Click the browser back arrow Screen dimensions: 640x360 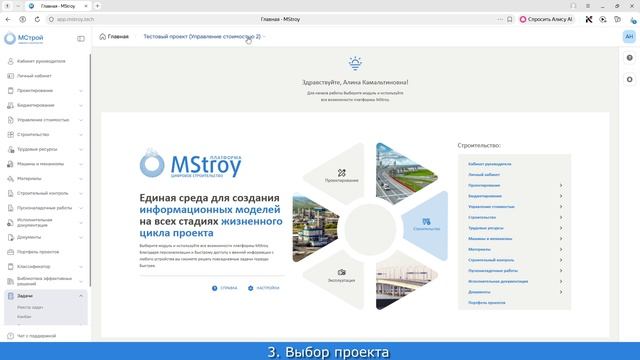(x=8, y=19)
